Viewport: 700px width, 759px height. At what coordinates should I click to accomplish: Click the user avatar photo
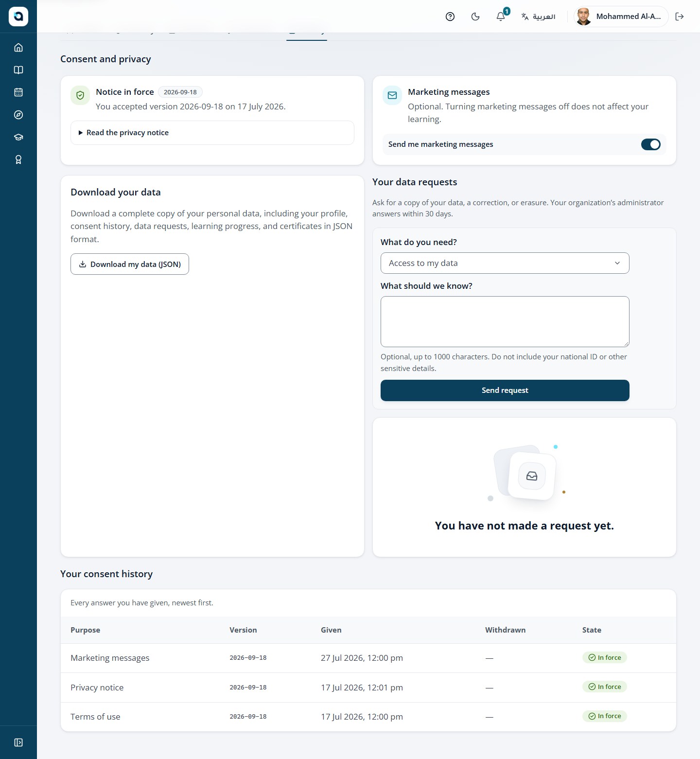click(583, 17)
